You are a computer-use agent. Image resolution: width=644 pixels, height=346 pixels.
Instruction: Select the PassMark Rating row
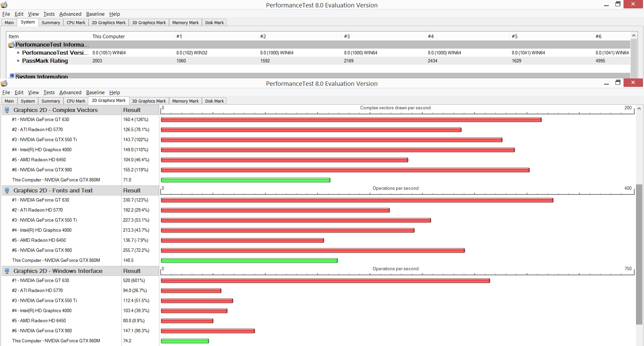(x=318, y=61)
